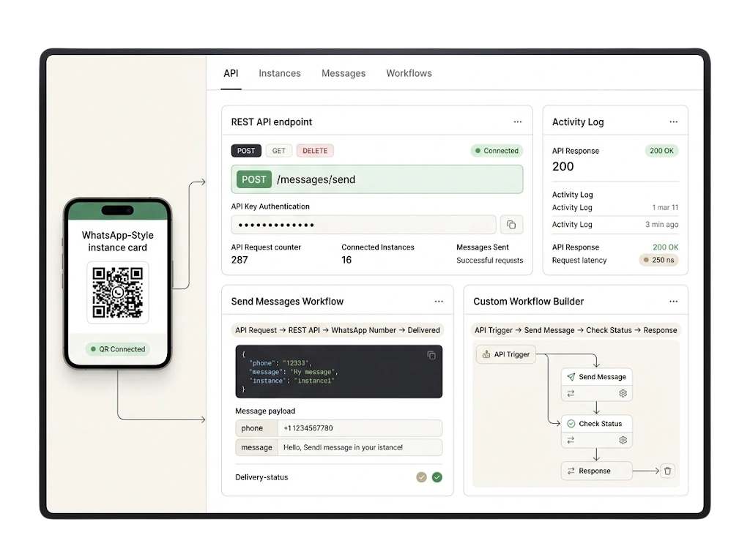750x560 pixels.
Task: Open the Instances tab
Action: click(280, 73)
